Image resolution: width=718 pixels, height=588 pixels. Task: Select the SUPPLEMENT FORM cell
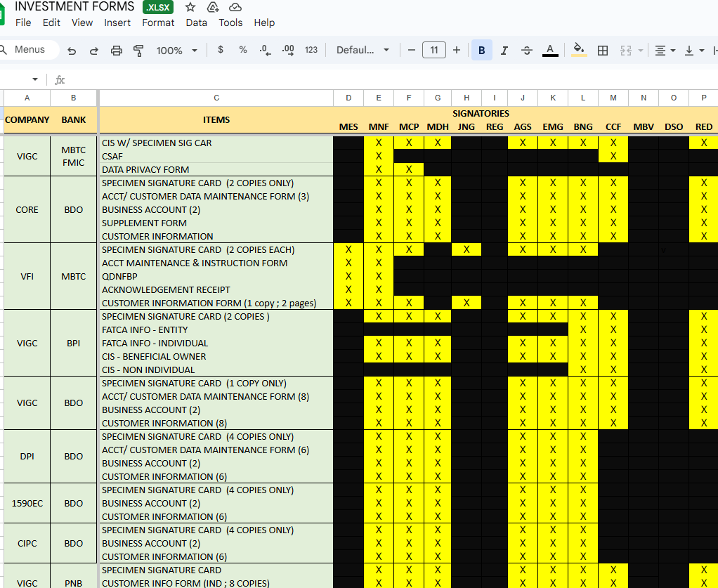(x=216, y=223)
